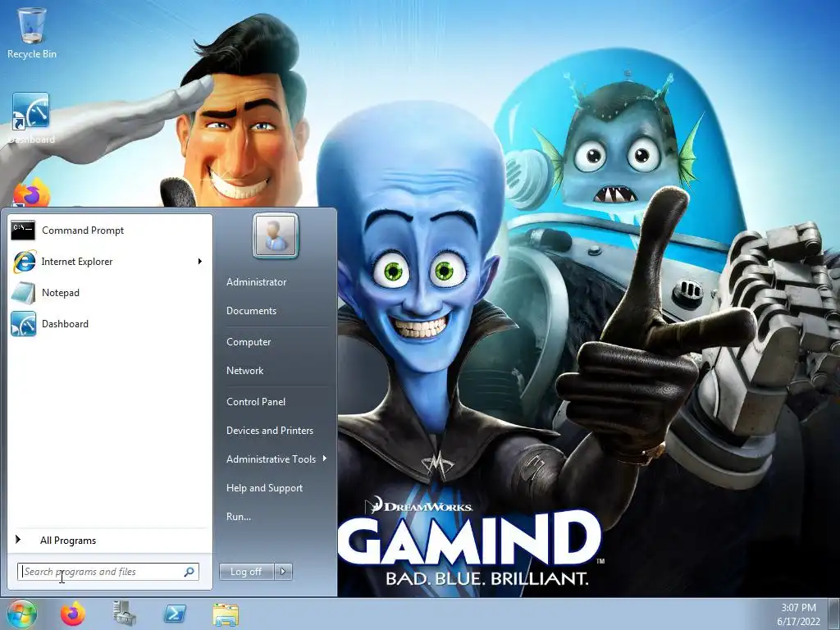
Task: Expand Internet Explorer jump list arrow
Action: click(x=200, y=262)
